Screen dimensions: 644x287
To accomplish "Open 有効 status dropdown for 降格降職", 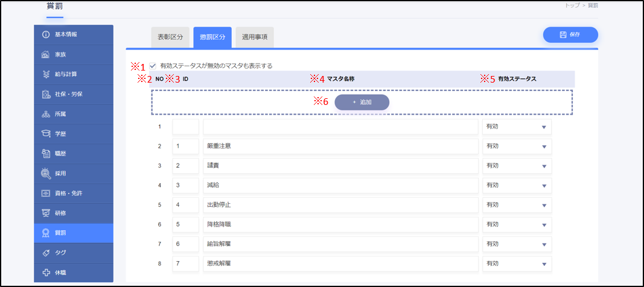I will point(517,225).
